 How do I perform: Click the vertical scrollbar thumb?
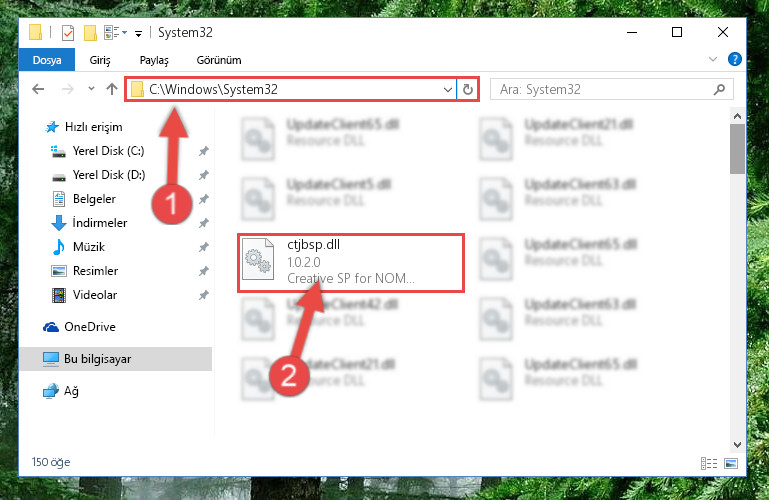(x=737, y=149)
